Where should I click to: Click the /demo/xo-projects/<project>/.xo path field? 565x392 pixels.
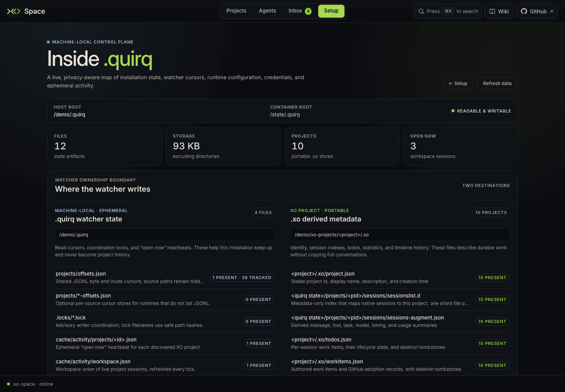pyautogui.click(x=400, y=235)
